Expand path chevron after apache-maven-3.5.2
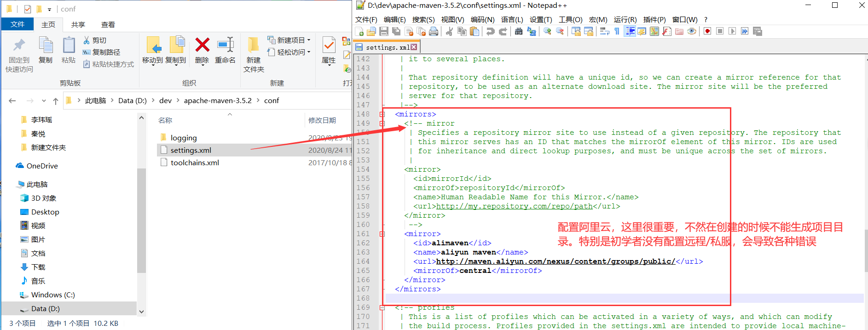This screenshot has width=868, height=330. (x=258, y=100)
